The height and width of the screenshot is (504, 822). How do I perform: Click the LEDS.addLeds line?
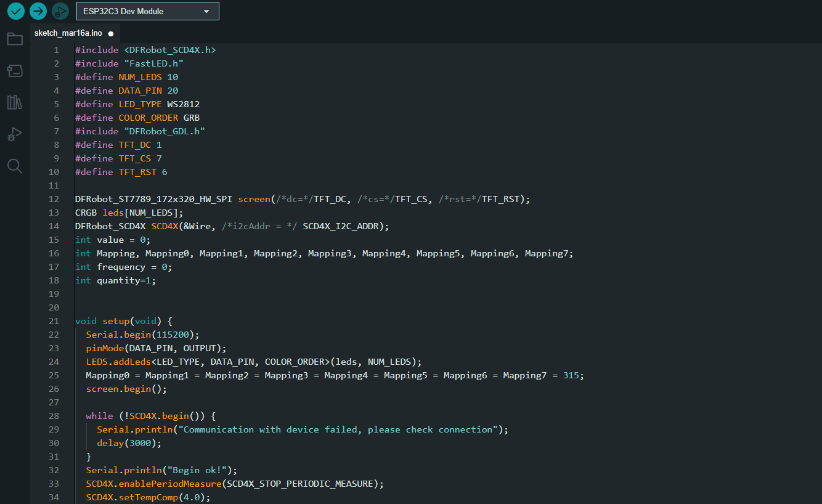click(254, 362)
